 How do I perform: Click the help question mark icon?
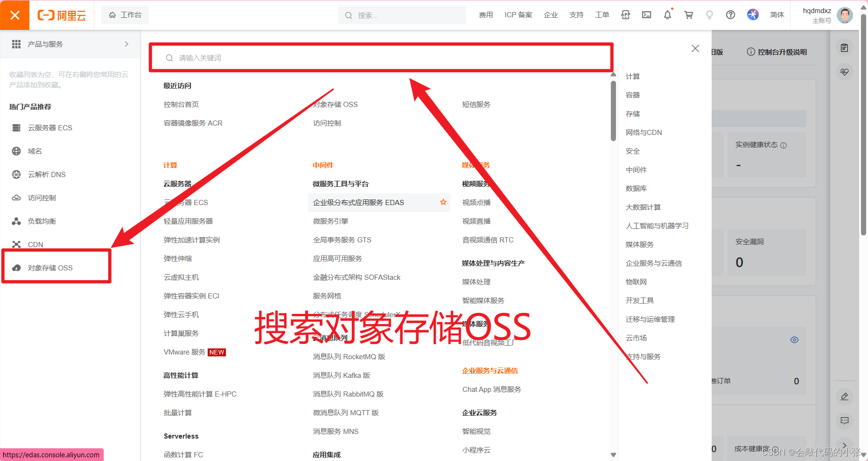730,15
